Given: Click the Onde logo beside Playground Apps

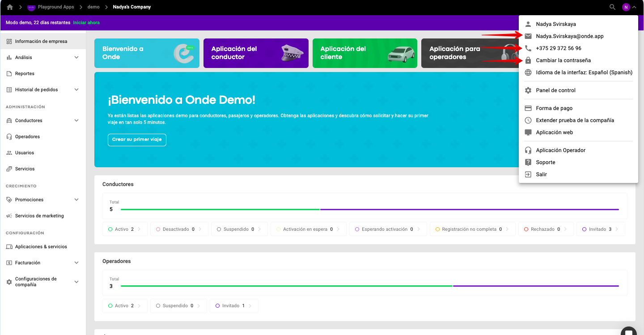Looking at the screenshot, I should pos(31,7).
